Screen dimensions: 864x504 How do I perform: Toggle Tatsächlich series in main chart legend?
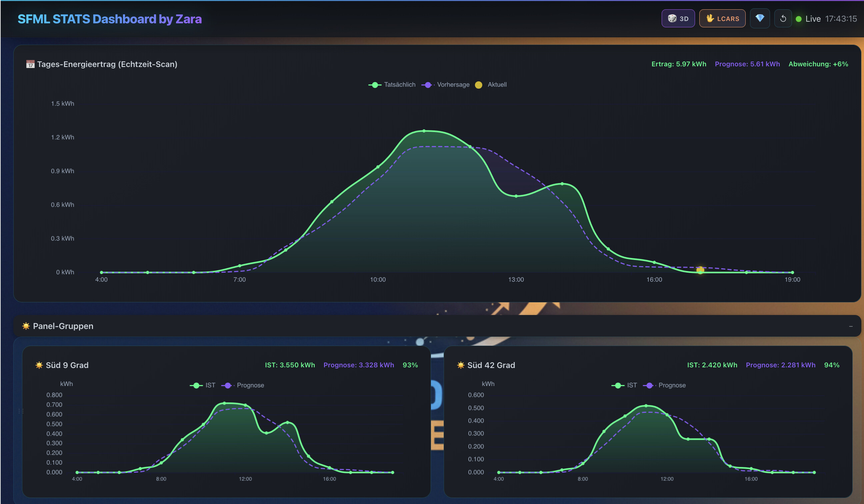392,85
